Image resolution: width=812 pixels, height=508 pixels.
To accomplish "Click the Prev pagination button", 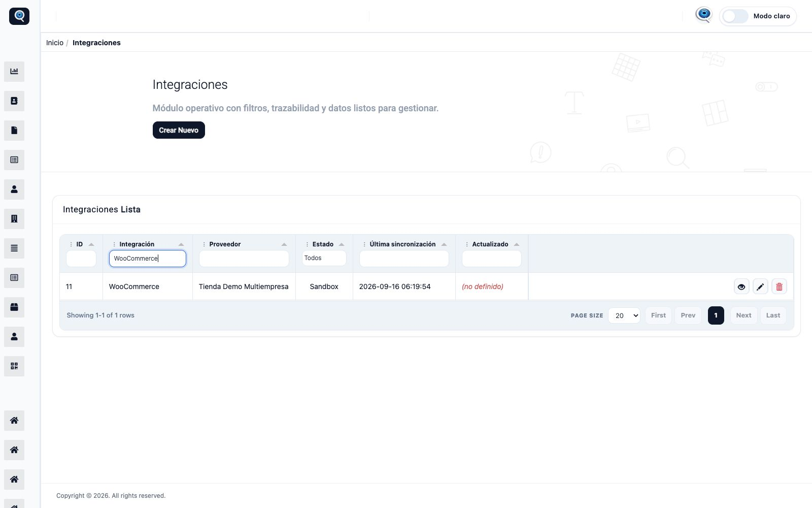I will click(x=688, y=315).
